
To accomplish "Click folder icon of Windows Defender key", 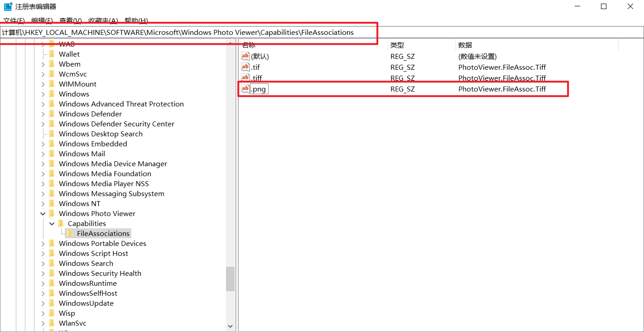I will click(x=52, y=114).
